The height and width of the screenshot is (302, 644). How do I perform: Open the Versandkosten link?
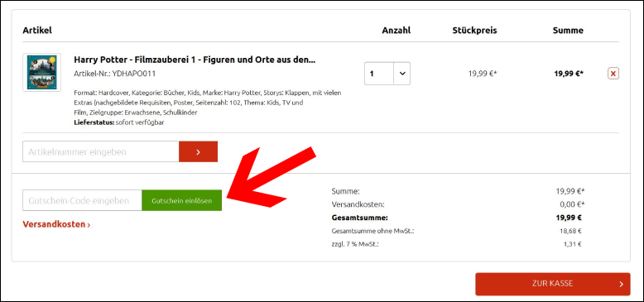pyautogui.click(x=56, y=224)
